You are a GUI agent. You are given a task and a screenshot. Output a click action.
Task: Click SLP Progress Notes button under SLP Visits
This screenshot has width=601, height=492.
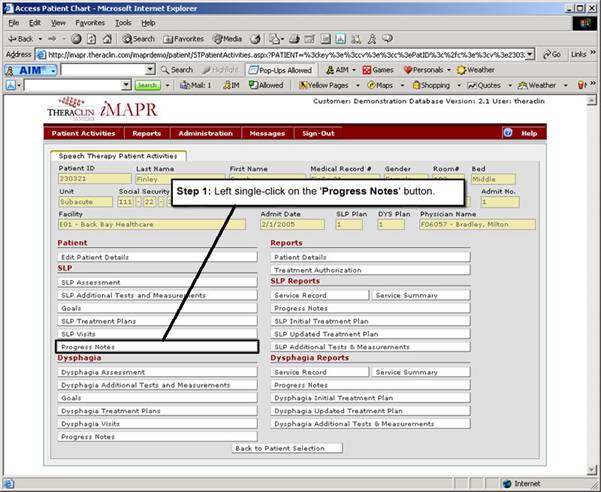tap(157, 347)
